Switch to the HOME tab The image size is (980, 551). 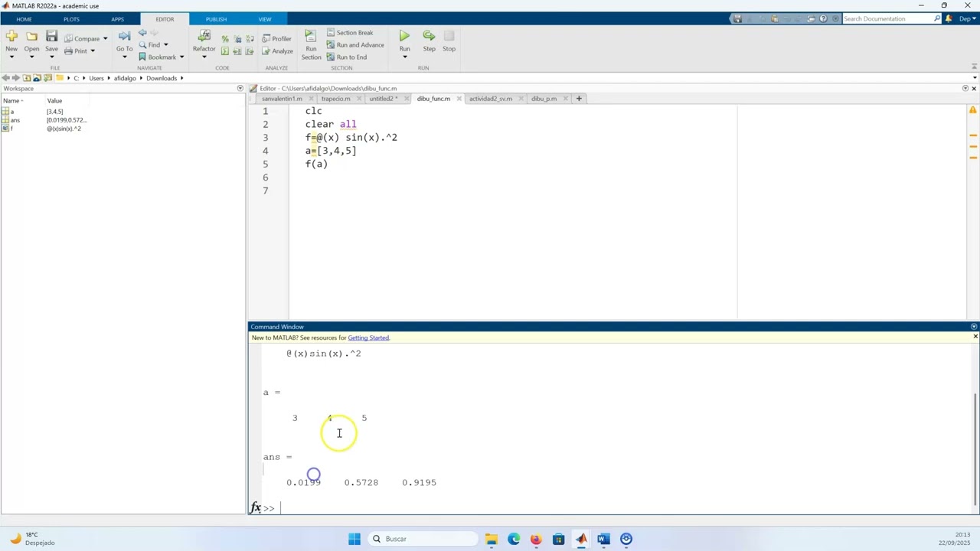click(24, 19)
